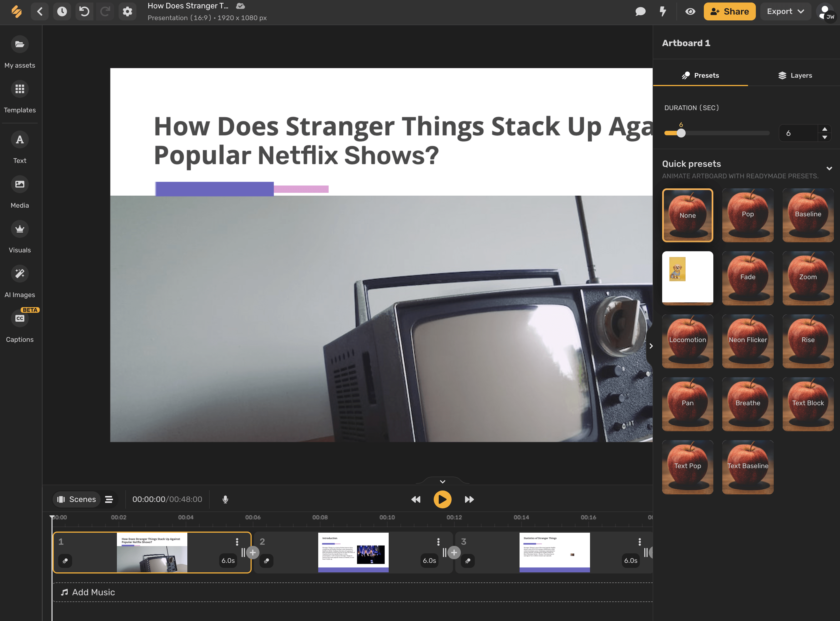Viewport: 840px width, 621px height.
Task: Collapse the right side panel arrow
Action: [x=651, y=346]
